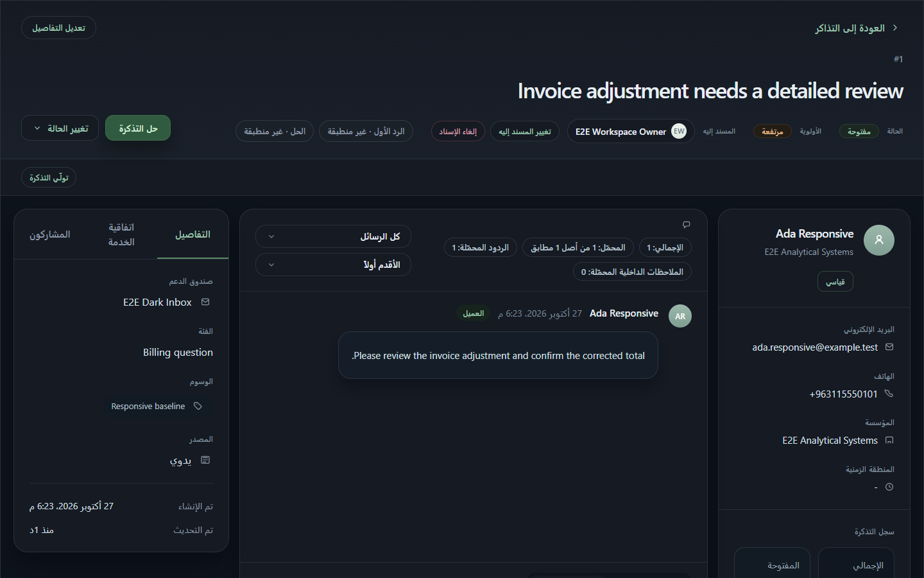Screen dimensions: 924x578
Task: Click the message bubble about invoice adjustment
Action: [x=498, y=355]
